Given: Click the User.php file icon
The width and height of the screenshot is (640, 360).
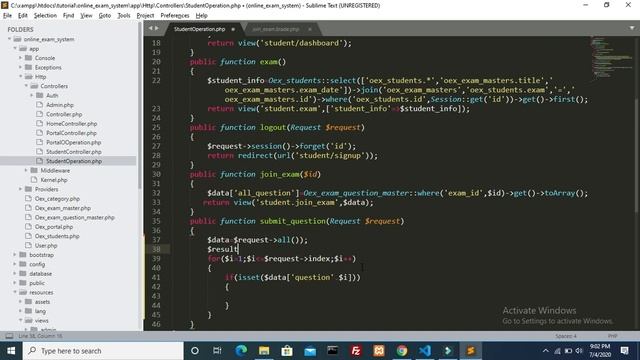Looking at the screenshot, I should 28,245.
